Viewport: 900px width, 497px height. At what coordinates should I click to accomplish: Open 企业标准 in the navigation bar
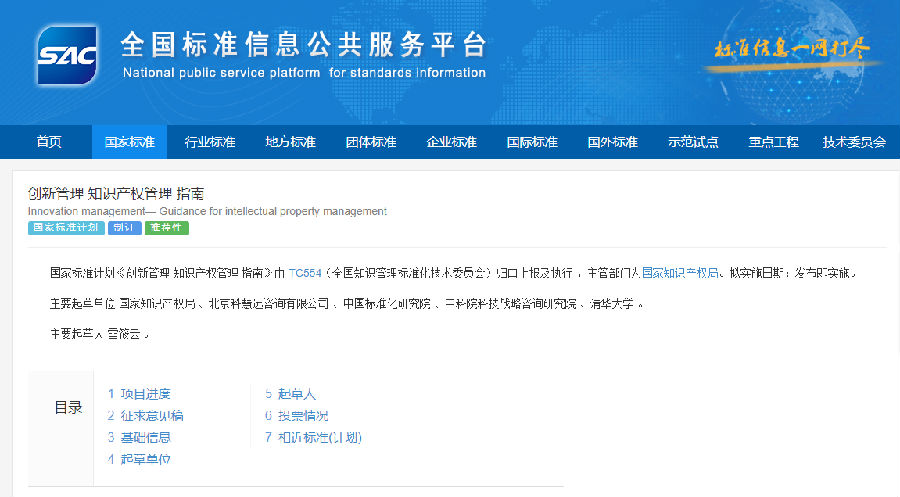click(452, 142)
